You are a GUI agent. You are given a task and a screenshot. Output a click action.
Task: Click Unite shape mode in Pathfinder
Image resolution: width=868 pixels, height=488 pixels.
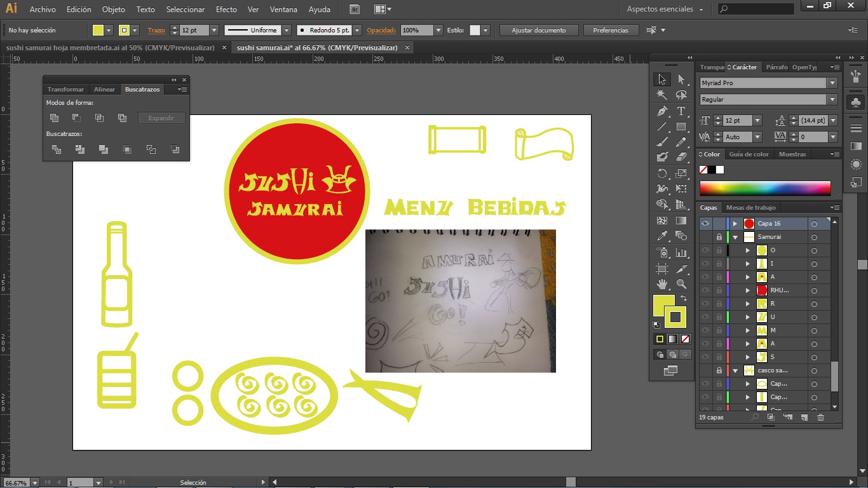pyautogui.click(x=55, y=118)
